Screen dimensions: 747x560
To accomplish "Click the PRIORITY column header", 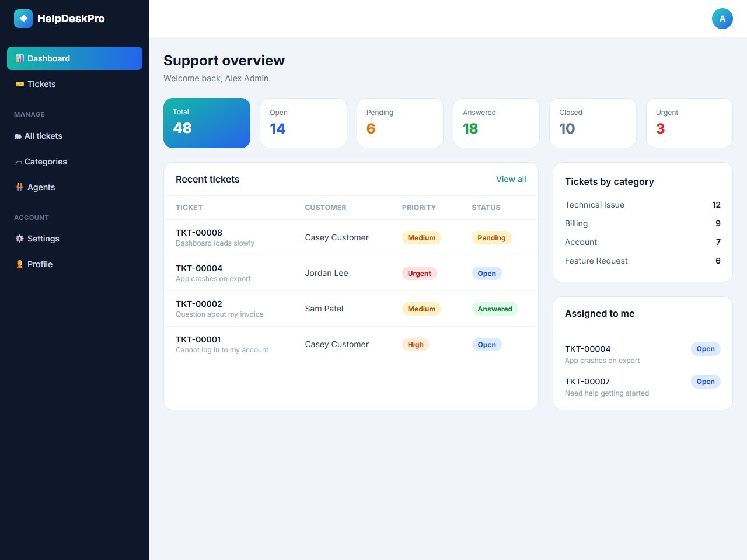I will coord(419,208).
